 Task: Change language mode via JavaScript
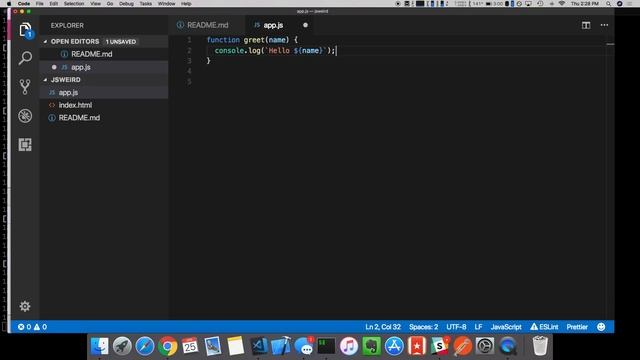click(x=506, y=327)
